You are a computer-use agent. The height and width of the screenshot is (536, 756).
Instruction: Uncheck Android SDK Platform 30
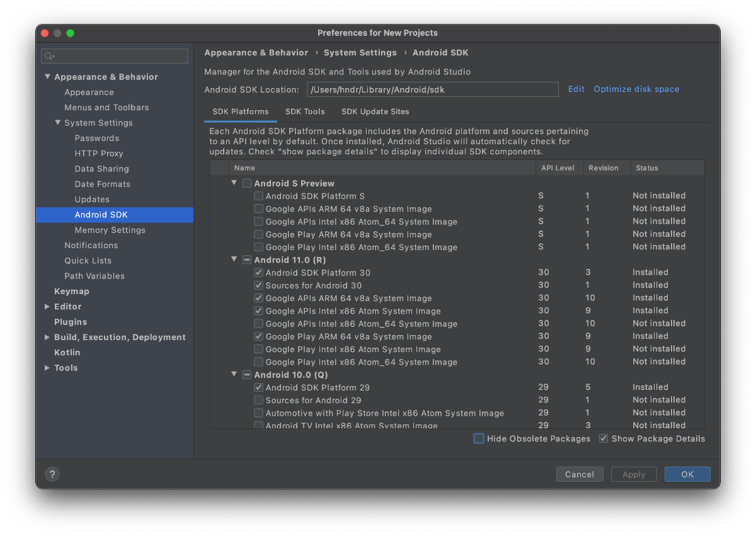coord(258,273)
